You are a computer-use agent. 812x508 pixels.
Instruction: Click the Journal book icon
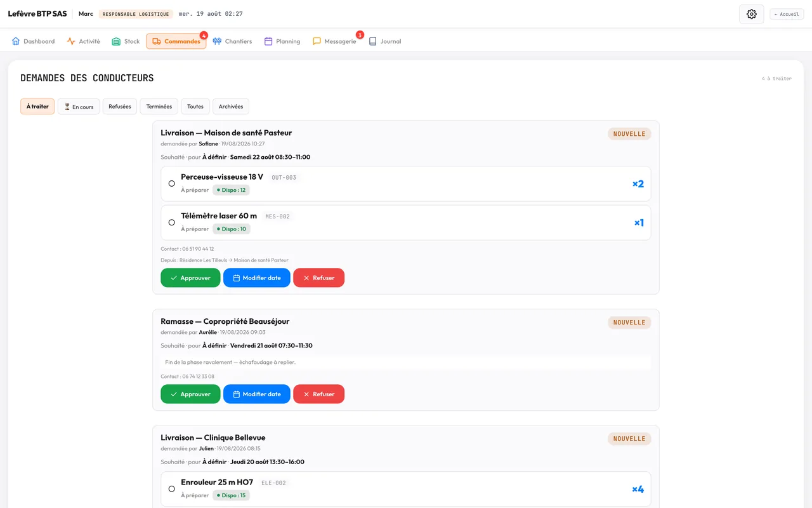[373, 41]
